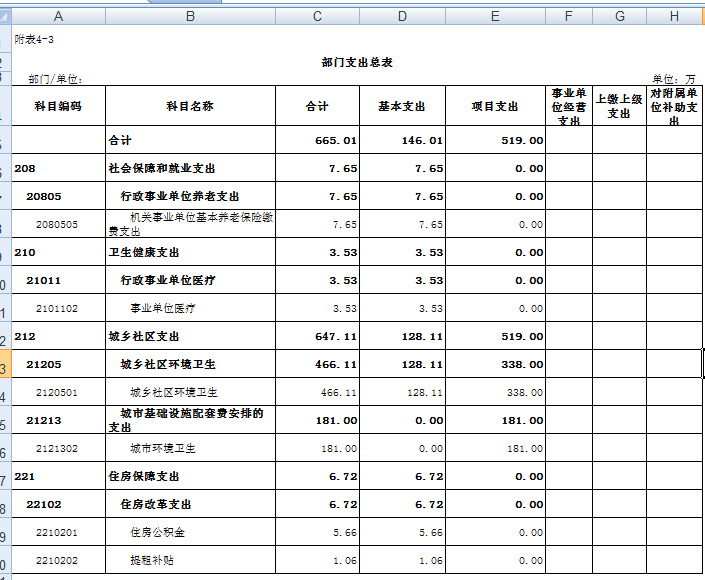Image resolution: width=705 pixels, height=580 pixels.
Task: Click code cell 2210202
Action: (x=58, y=560)
